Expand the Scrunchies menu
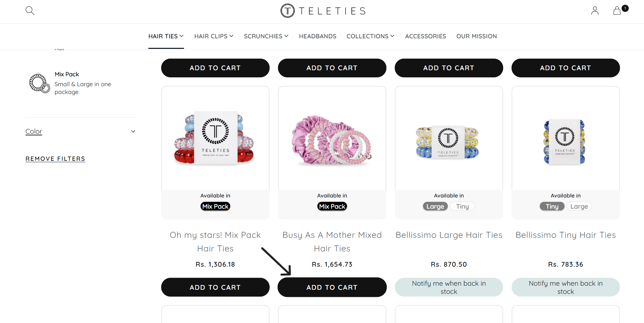The height and width of the screenshot is (323, 644). click(x=266, y=36)
